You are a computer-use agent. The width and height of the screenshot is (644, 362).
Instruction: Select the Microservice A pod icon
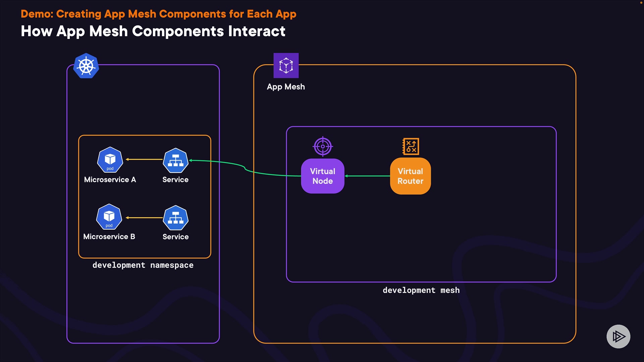click(110, 160)
